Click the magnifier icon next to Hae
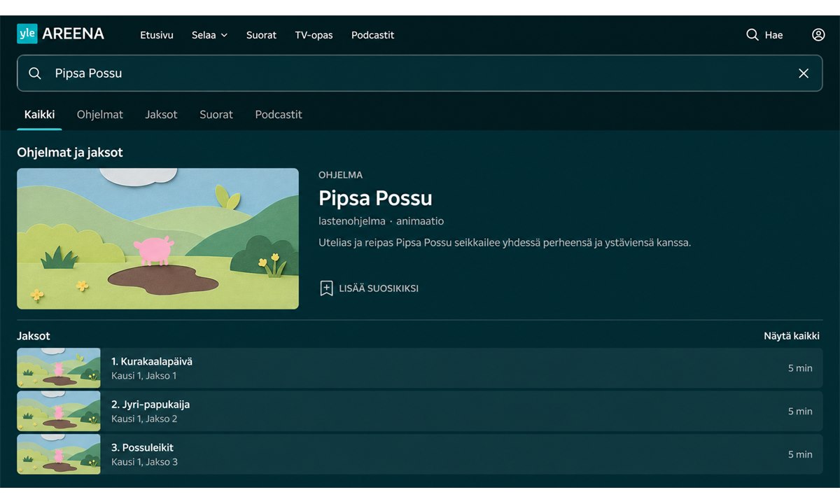Image resolution: width=840 pixels, height=504 pixels. [x=752, y=35]
